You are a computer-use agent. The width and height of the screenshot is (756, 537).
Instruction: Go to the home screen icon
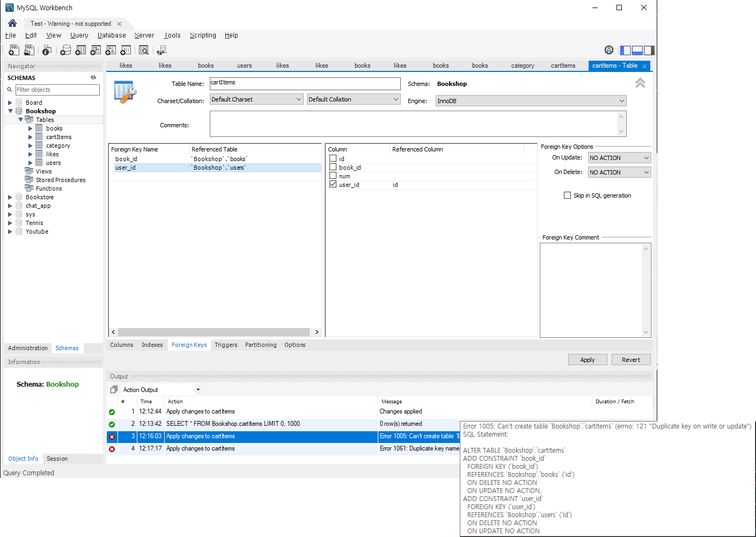coord(12,23)
